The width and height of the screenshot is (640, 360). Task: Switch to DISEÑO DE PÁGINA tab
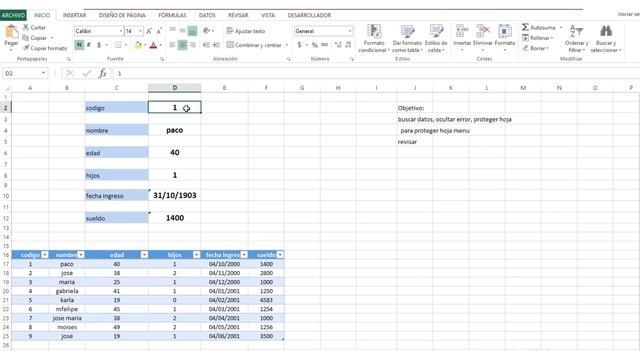(x=122, y=15)
